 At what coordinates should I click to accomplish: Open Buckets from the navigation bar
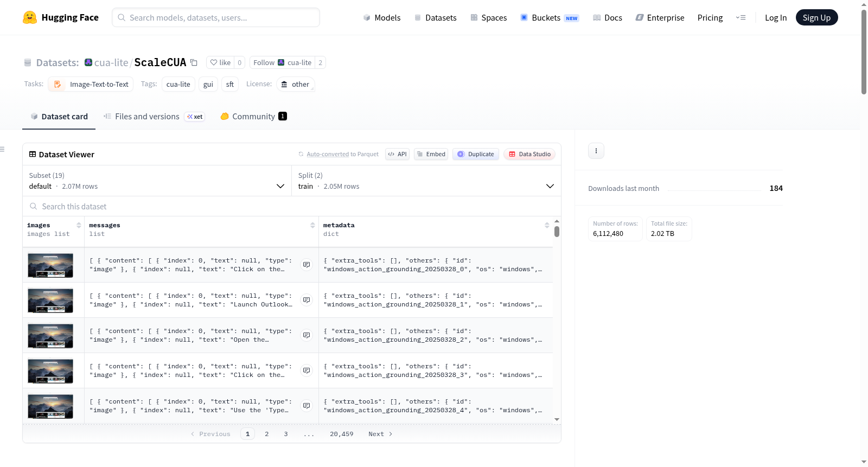(550, 17)
